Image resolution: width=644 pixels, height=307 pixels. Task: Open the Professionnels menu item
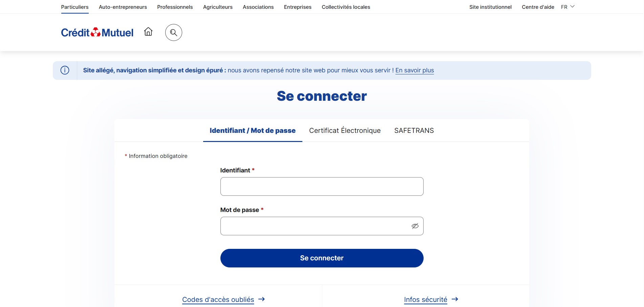175,7
